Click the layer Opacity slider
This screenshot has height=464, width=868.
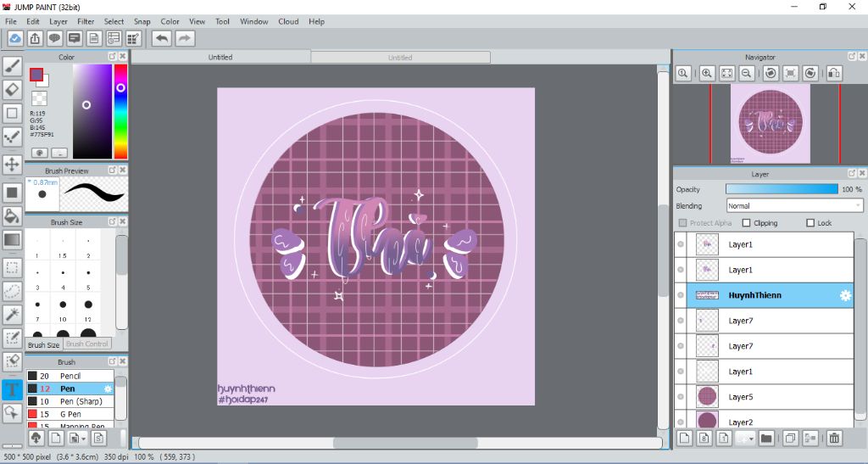782,189
